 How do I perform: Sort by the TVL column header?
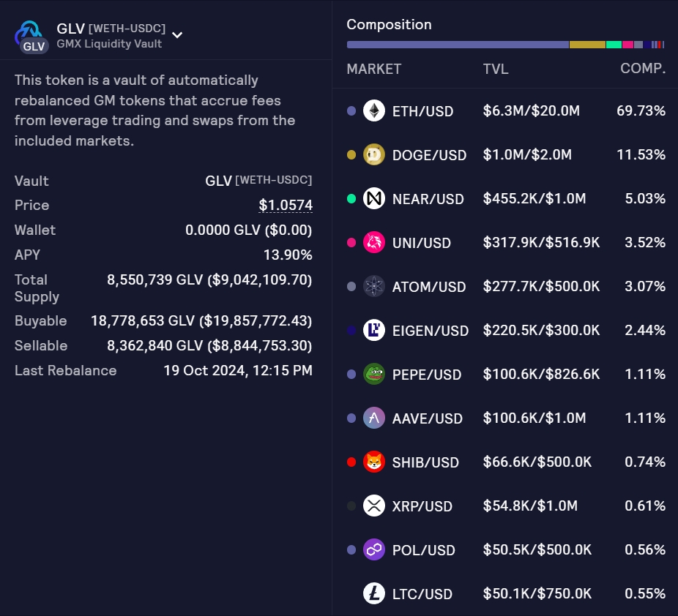[496, 70]
